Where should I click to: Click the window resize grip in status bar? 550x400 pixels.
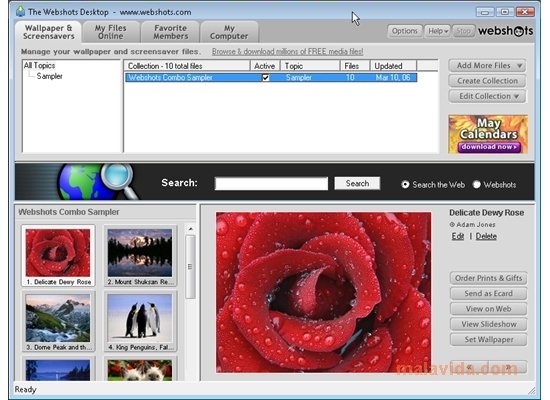[532, 390]
